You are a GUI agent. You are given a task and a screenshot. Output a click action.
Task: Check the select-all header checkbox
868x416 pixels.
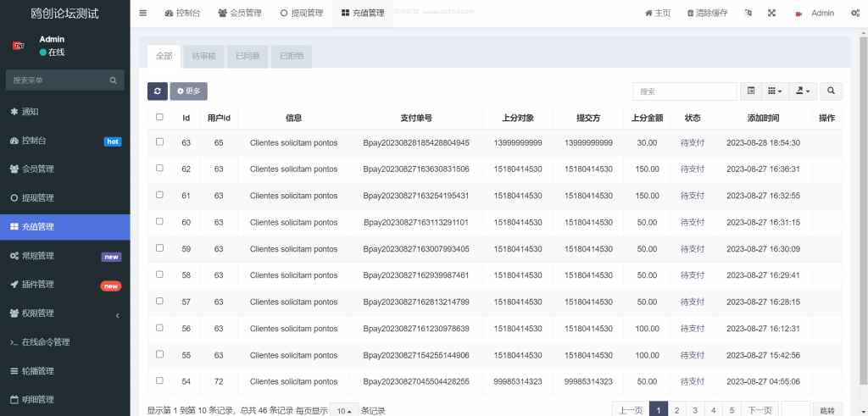coord(159,117)
